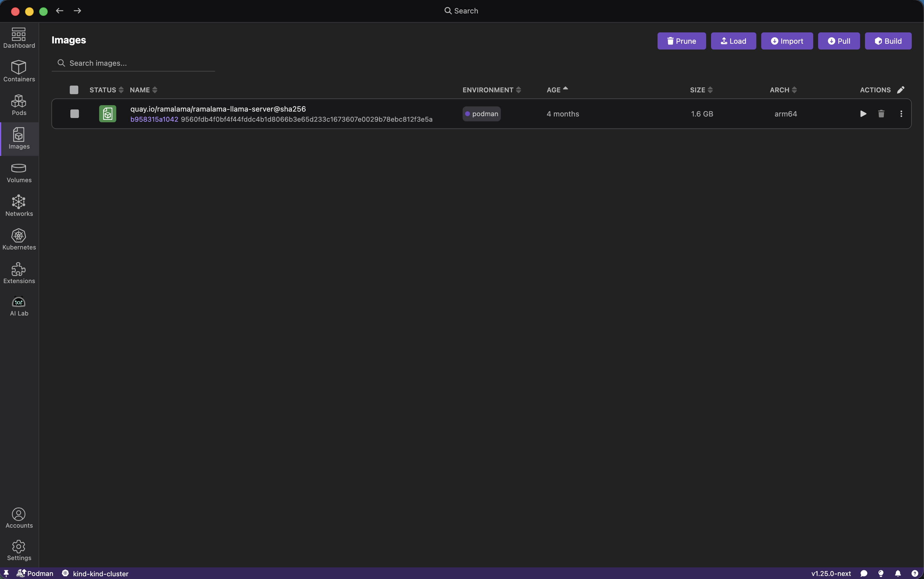Click the podman environment badge
The width and height of the screenshot is (924, 579).
pos(481,114)
